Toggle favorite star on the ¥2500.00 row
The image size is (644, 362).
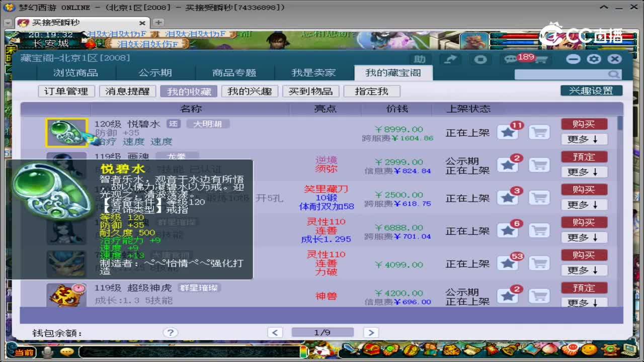pos(508,198)
